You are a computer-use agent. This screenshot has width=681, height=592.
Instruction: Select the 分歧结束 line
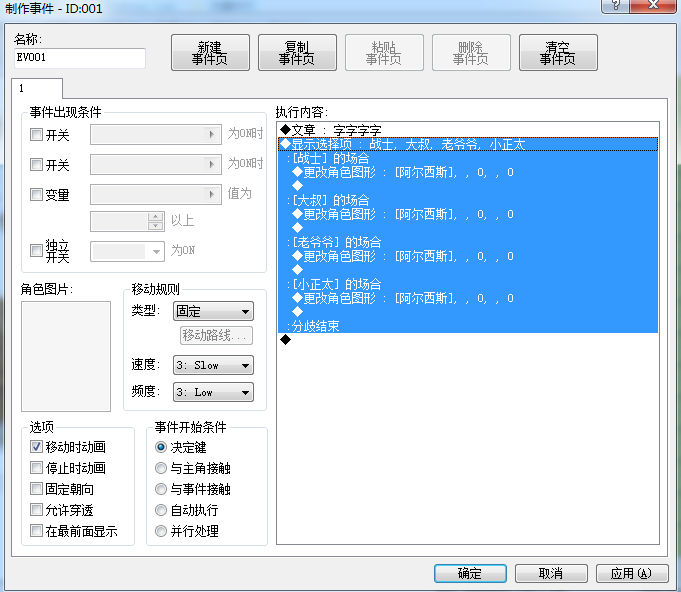click(x=468, y=326)
